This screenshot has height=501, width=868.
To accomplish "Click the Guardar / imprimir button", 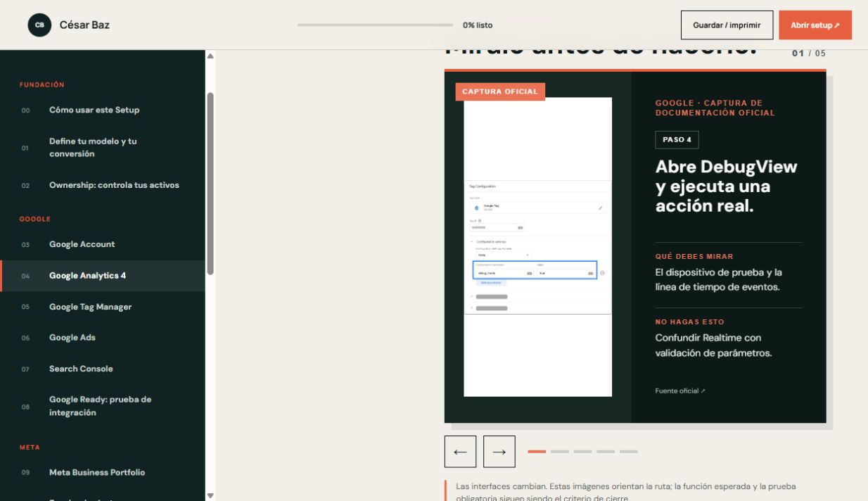I will (x=727, y=25).
